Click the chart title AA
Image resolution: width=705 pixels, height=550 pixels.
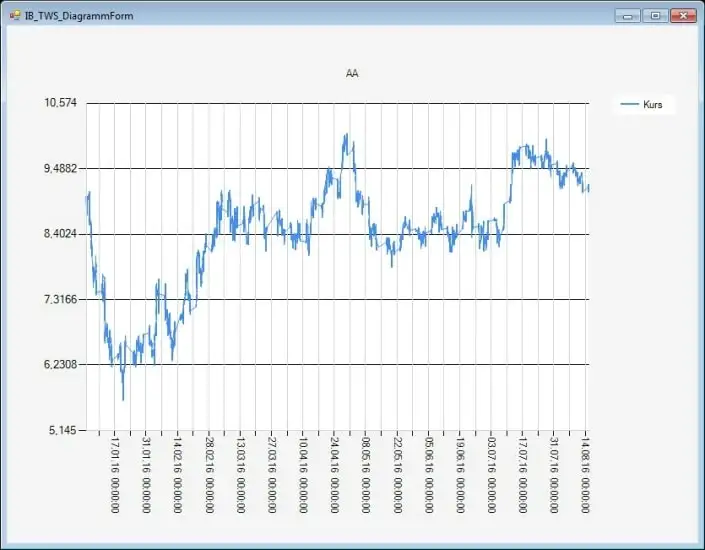click(352, 73)
